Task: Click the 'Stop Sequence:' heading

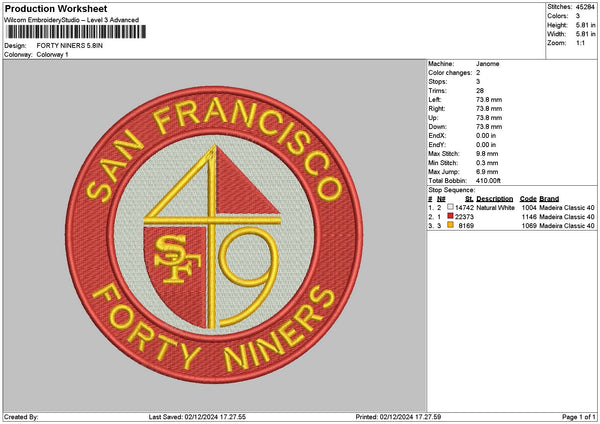Action: pyautogui.click(x=452, y=190)
